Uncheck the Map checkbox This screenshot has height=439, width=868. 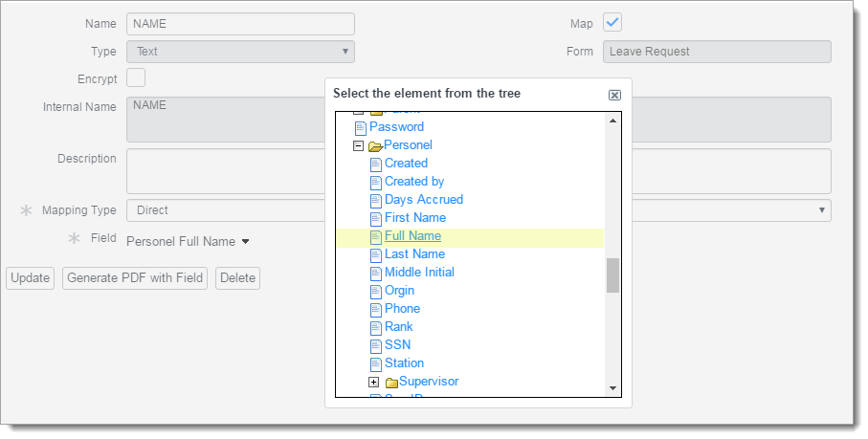[612, 23]
